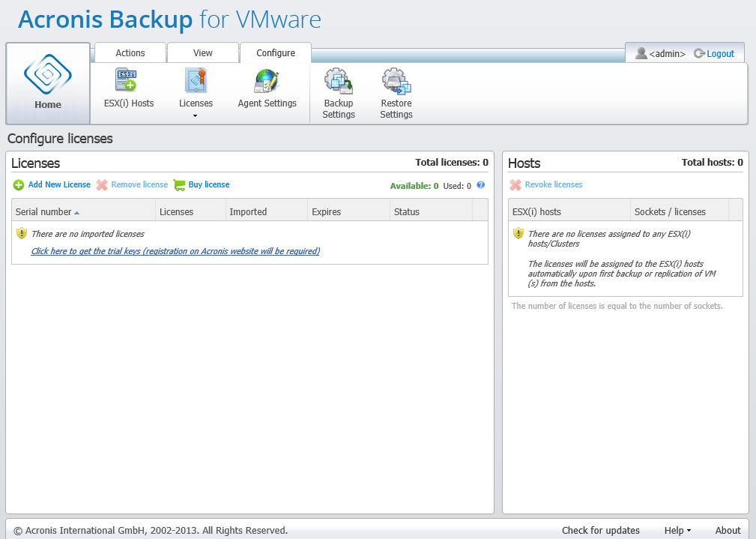This screenshot has height=539, width=756.
Task: Click the Buy license link
Action: point(209,185)
